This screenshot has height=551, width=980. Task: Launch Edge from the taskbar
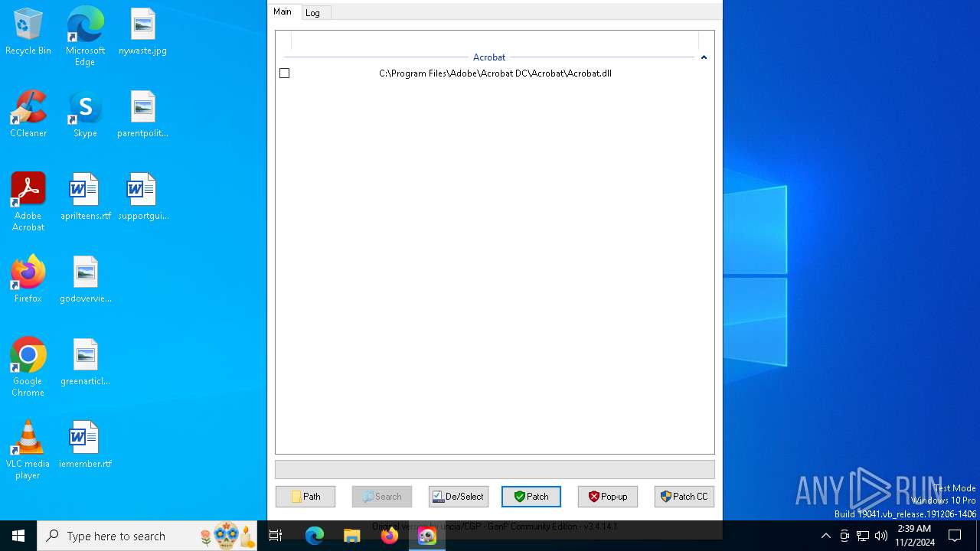[x=315, y=536]
